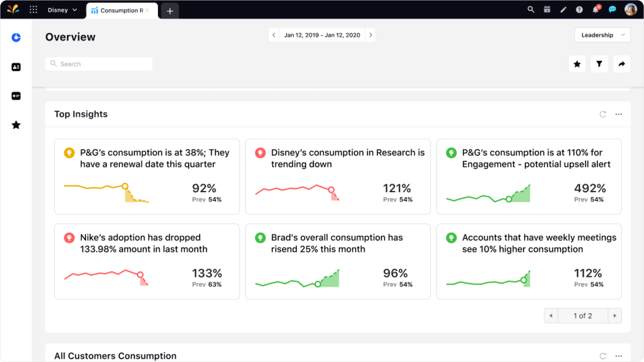Click the 92% value

(x=204, y=188)
